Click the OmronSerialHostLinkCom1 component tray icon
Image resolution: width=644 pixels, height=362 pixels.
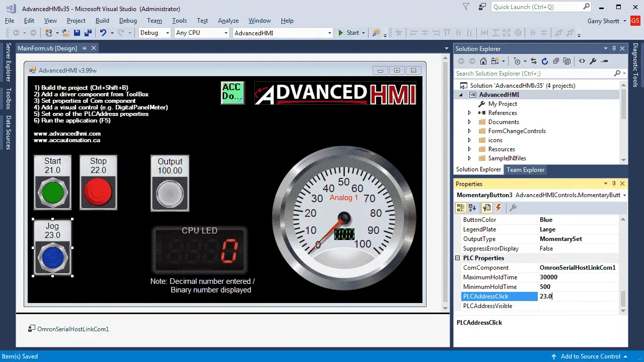(x=32, y=329)
